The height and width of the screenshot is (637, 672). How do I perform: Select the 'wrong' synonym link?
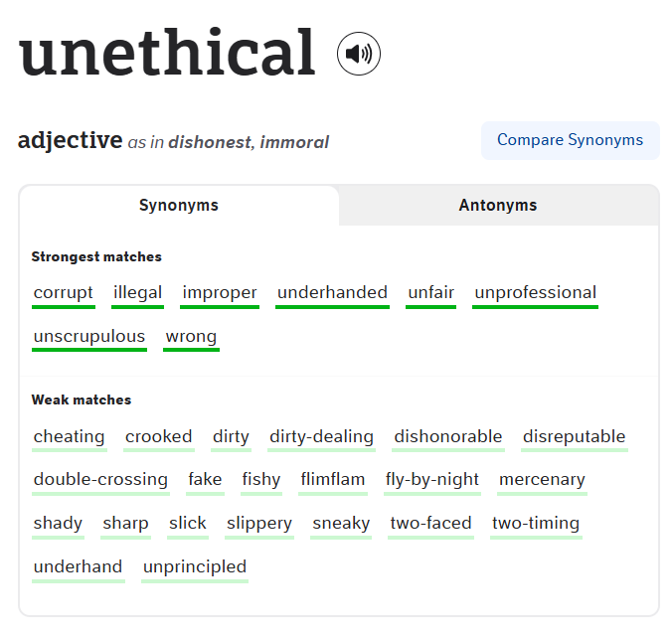click(x=191, y=337)
